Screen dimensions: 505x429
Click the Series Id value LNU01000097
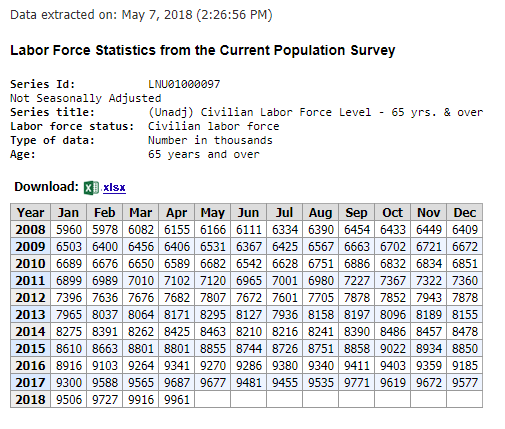pos(184,84)
